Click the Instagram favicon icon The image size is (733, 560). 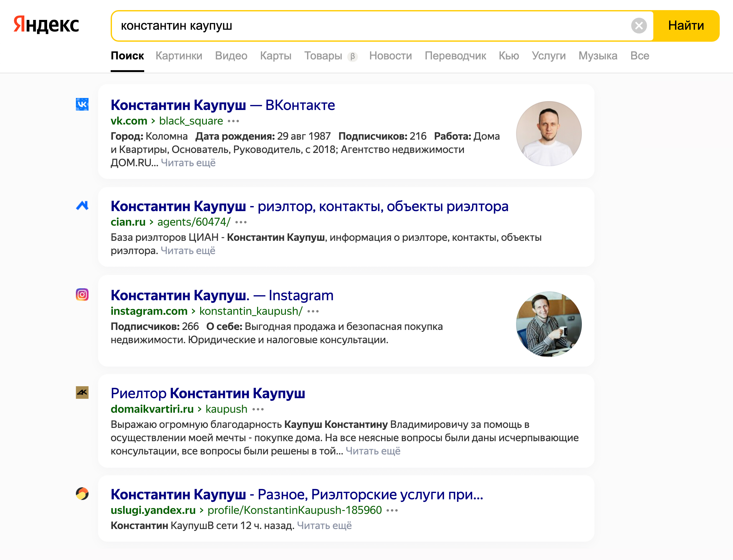[82, 295]
